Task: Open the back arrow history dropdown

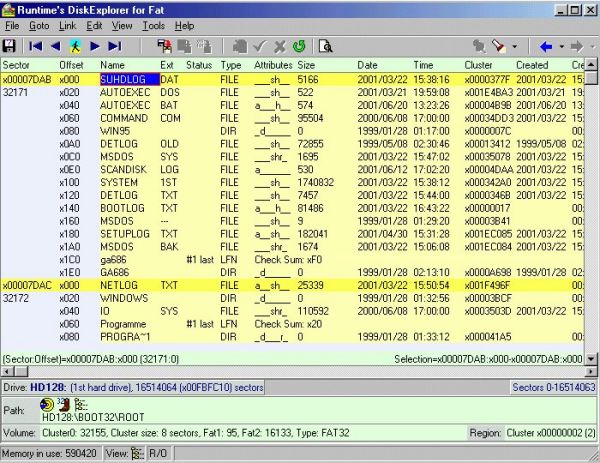Action: [x=560, y=46]
